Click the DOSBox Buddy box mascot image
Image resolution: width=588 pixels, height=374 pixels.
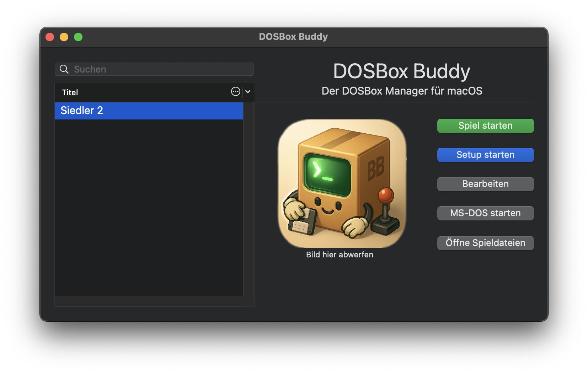point(342,183)
